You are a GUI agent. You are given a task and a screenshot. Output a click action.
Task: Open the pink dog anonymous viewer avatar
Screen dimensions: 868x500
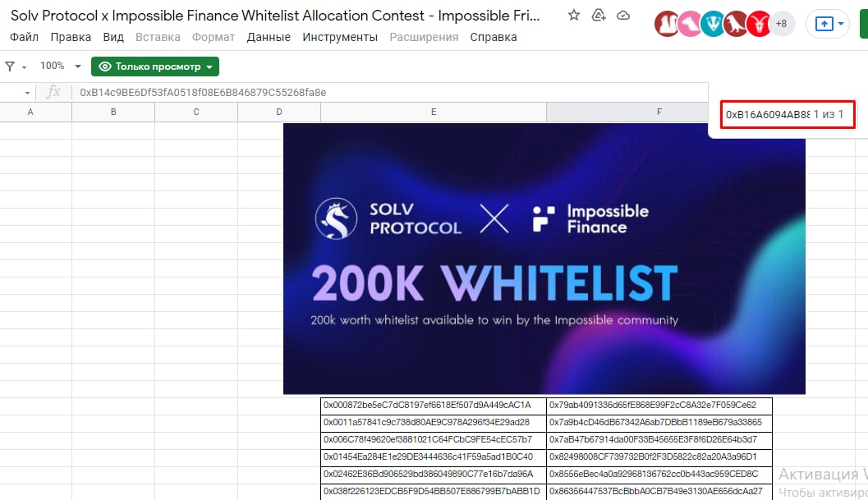click(x=689, y=24)
